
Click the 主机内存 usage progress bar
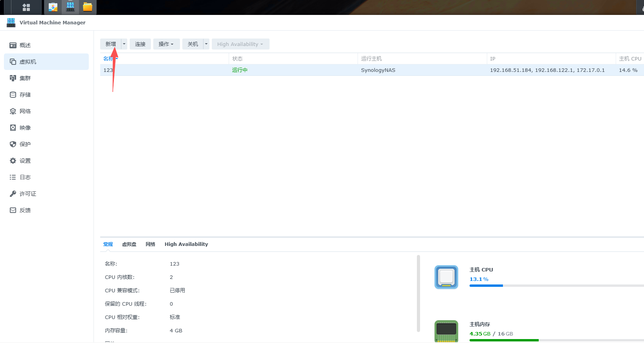coord(557,340)
